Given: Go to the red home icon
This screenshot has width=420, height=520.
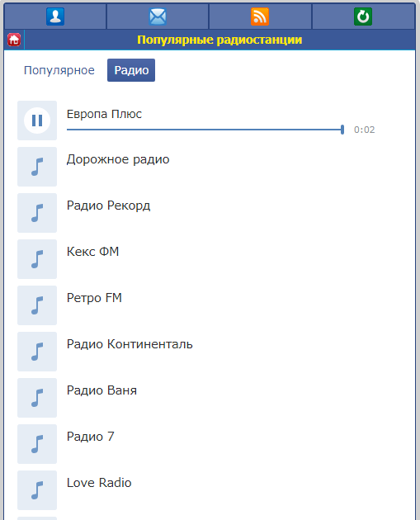Looking at the screenshot, I should [14, 40].
